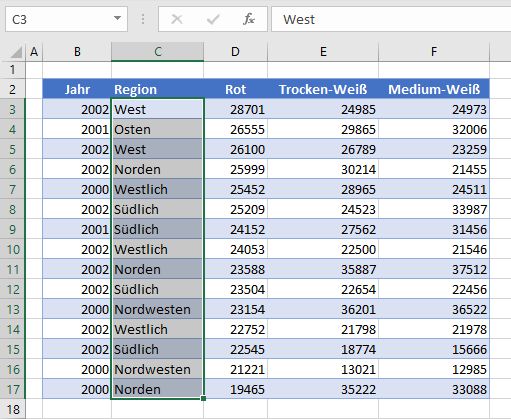Click the Region header cell
The image size is (511, 419).
[x=157, y=89]
